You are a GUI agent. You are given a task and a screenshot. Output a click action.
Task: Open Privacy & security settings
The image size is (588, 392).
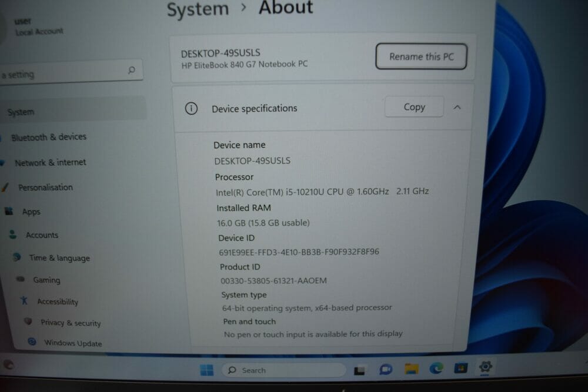click(x=71, y=323)
